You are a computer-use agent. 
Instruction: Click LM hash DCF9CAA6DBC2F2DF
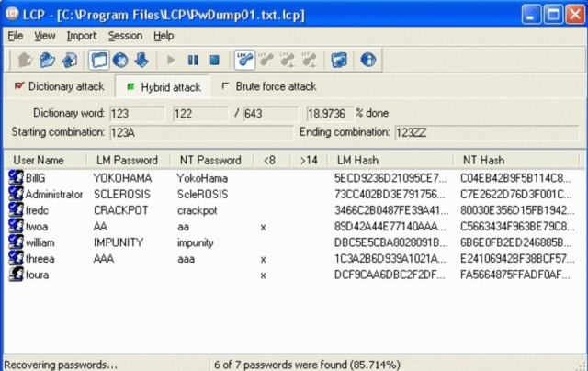tap(390, 275)
